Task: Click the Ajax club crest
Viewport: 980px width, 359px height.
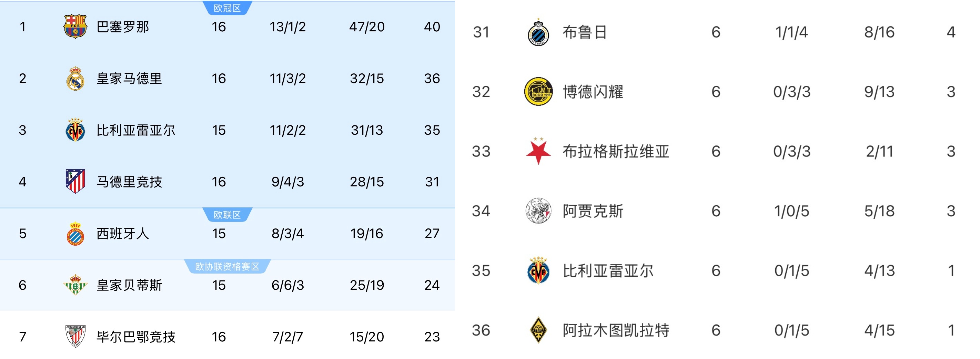Action: [538, 211]
